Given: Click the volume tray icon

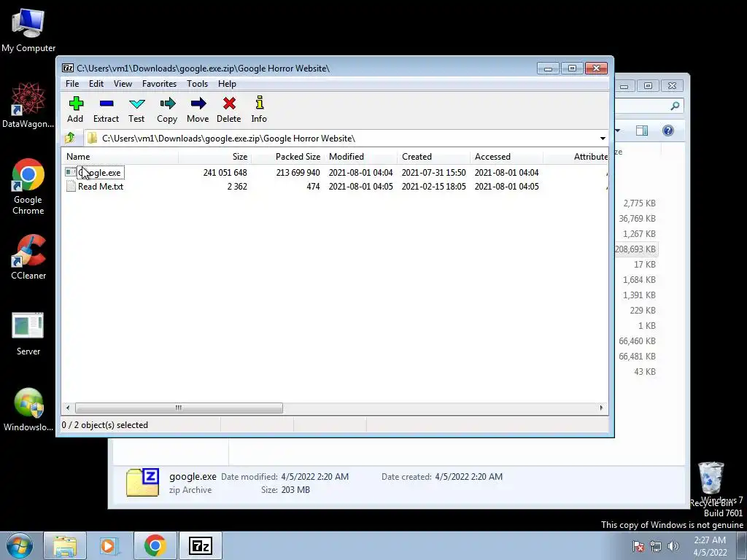Looking at the screenshot, I should tap(673, 546).
